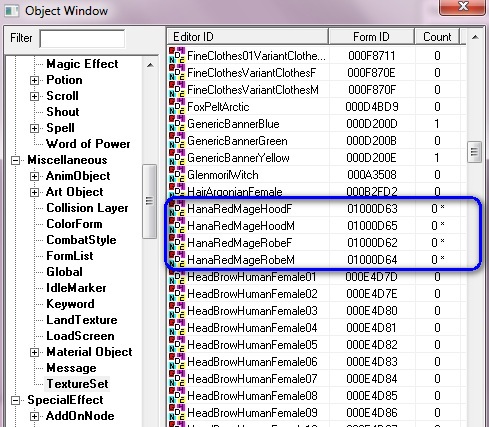The width and height of the screenshot is (489, 427).
Task: Select Message category
Action: tap(71, 368)
